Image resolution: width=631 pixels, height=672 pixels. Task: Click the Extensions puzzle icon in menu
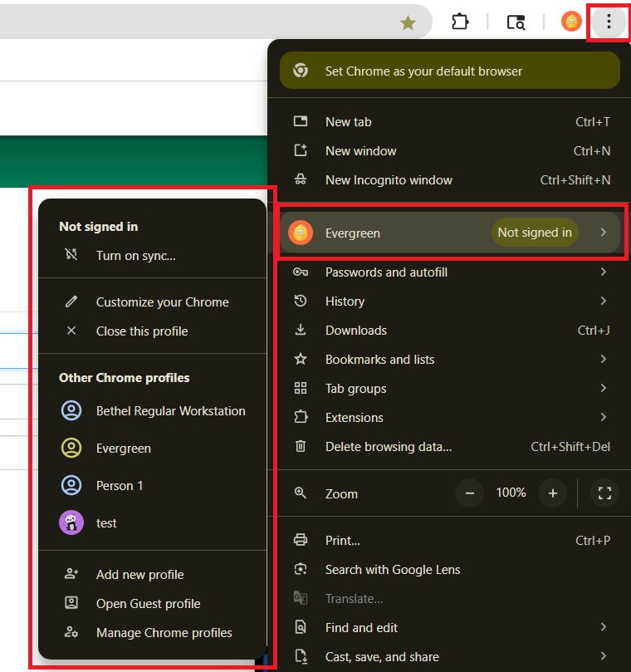[301, 417]
